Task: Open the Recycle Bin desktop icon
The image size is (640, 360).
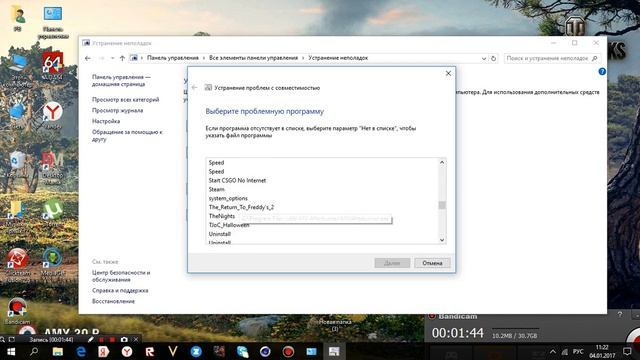Action: 17,161
